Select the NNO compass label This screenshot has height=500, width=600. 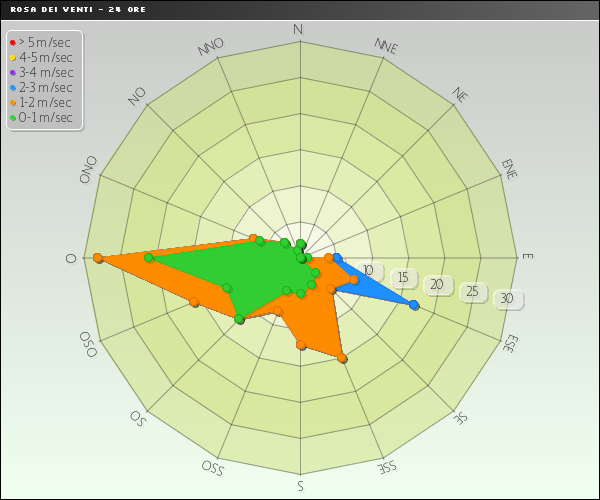point(211,46)
